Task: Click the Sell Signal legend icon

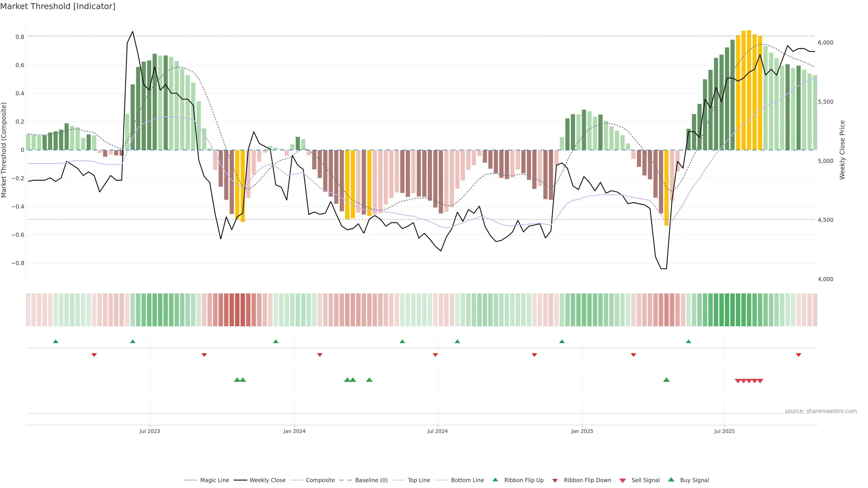Action: (622, 481)
